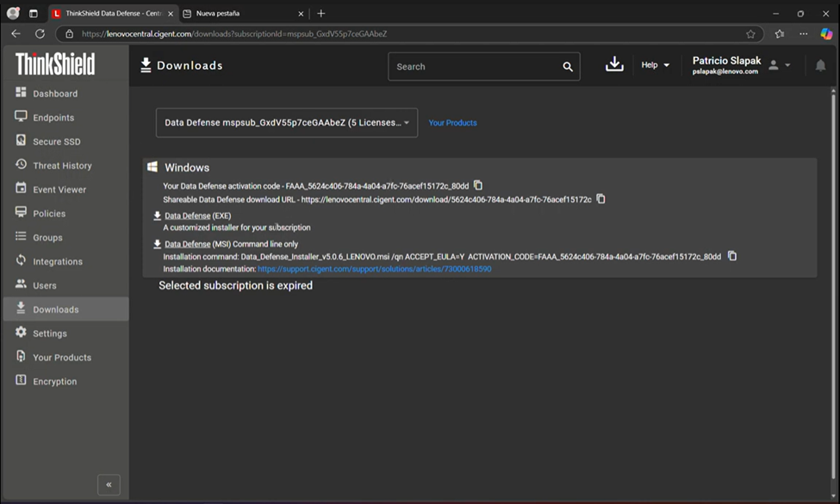Download Data Defense (MSI) link
Screen dimensions: 840x504
188,244
